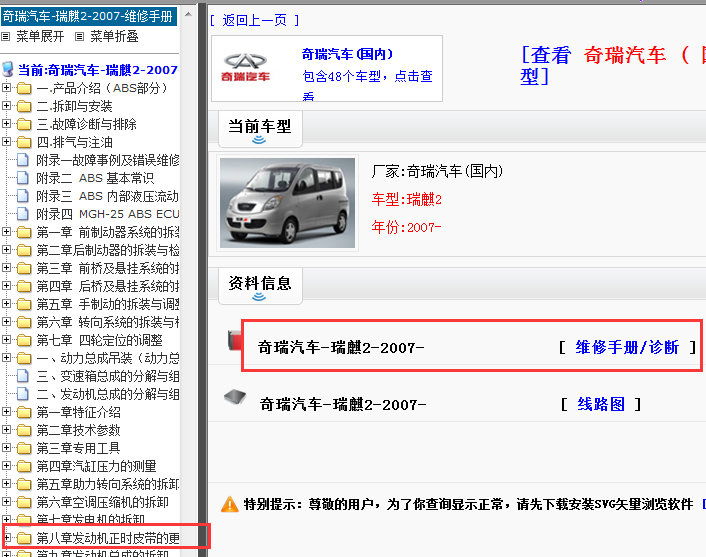Viewport: 706px width, 557px height.
Task: Click folder icon of 第四章汽缸压力的测量
Action: [24, 466]
